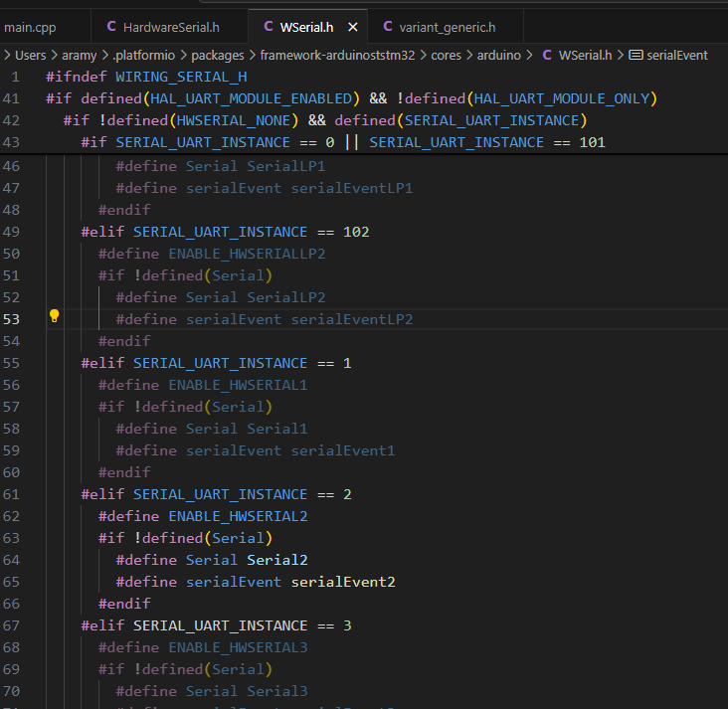This screenshot has height=709, width=728.
Task: Click ENABLE_HWSERIAL2 on line 62
Action: pyautogui.click(x=238, y=516)
